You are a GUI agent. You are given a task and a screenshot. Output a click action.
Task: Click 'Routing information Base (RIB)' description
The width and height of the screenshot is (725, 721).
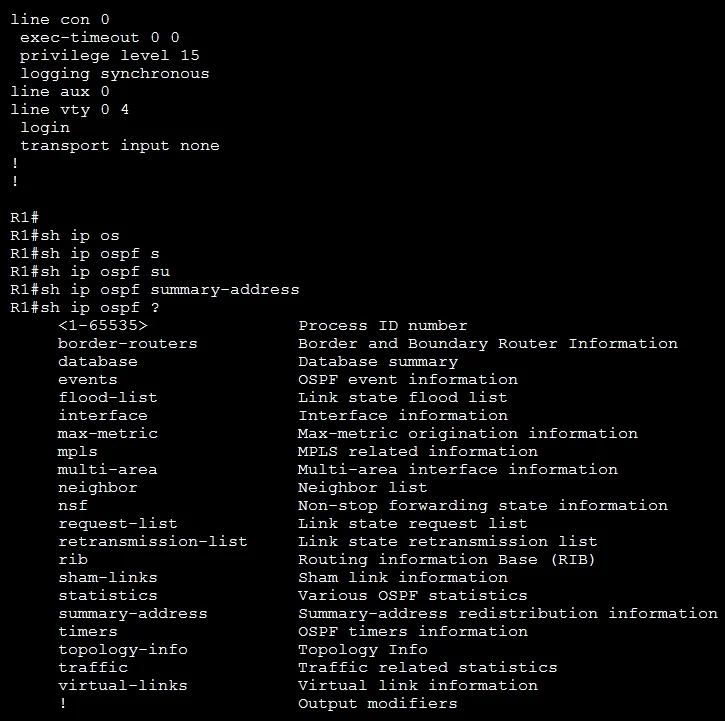447,560
